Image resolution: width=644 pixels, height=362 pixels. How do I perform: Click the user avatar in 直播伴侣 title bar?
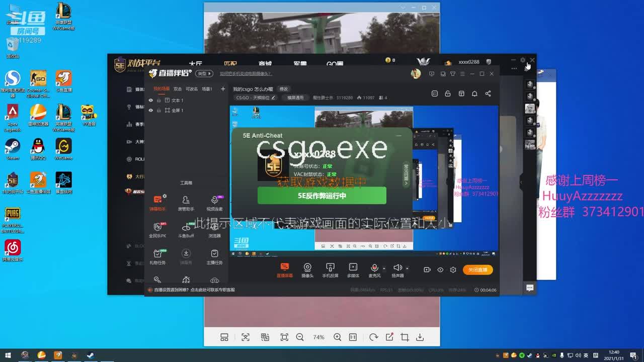point(416,73)
